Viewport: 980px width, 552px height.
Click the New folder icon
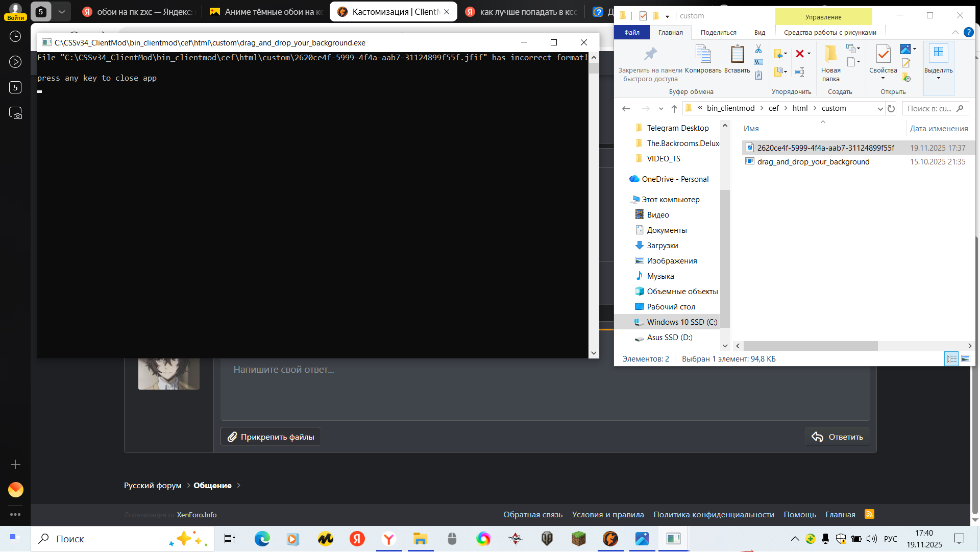pyautogui.click(x=830, y=54)
